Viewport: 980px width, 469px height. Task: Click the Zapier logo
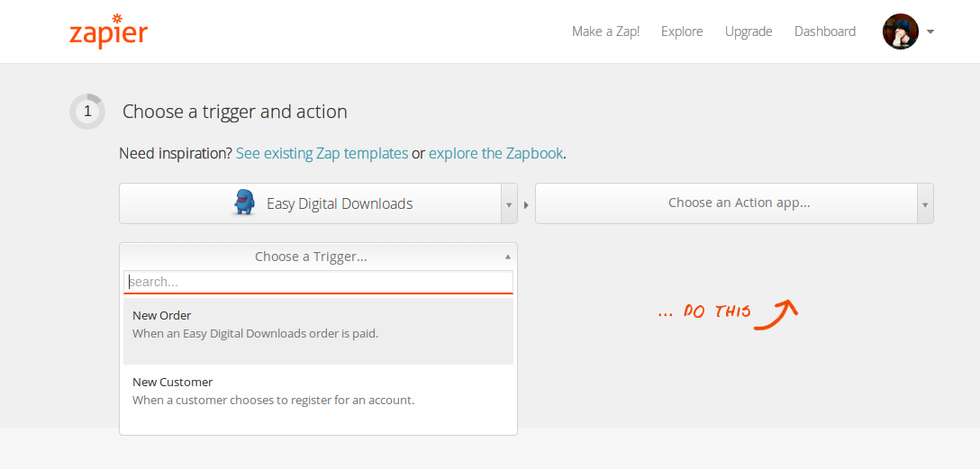(x=108, y=32)
